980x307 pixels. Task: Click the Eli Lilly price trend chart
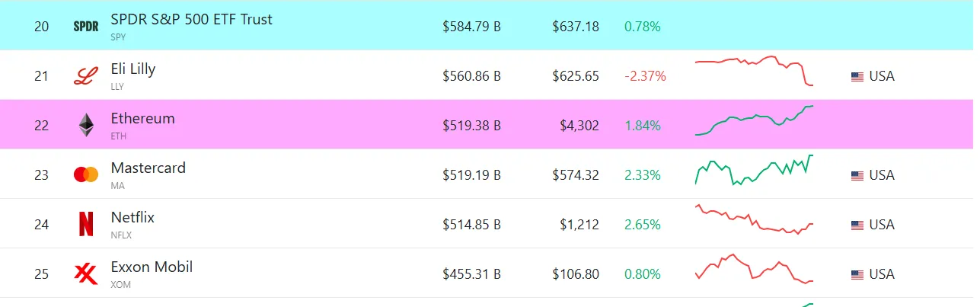[x=754, y=70]
